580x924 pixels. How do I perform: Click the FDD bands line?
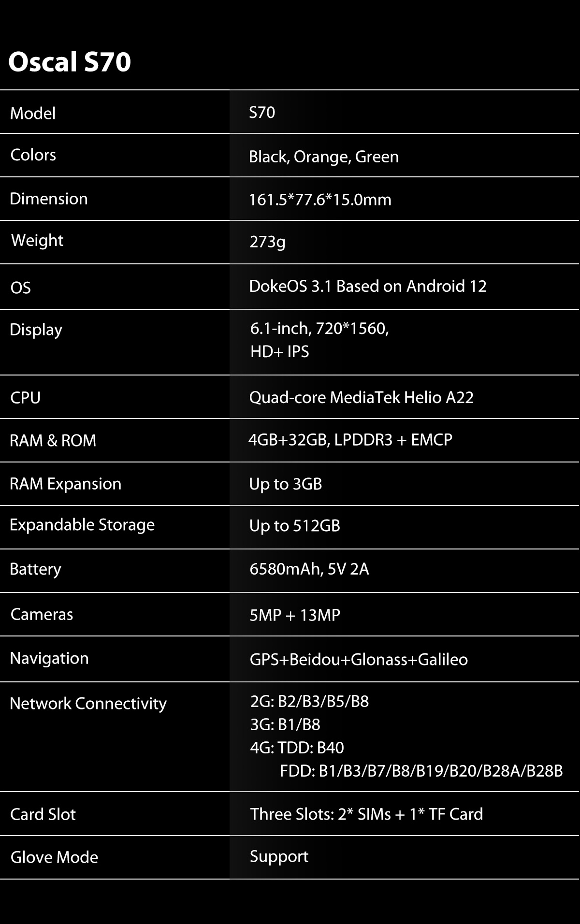(421, 771)
